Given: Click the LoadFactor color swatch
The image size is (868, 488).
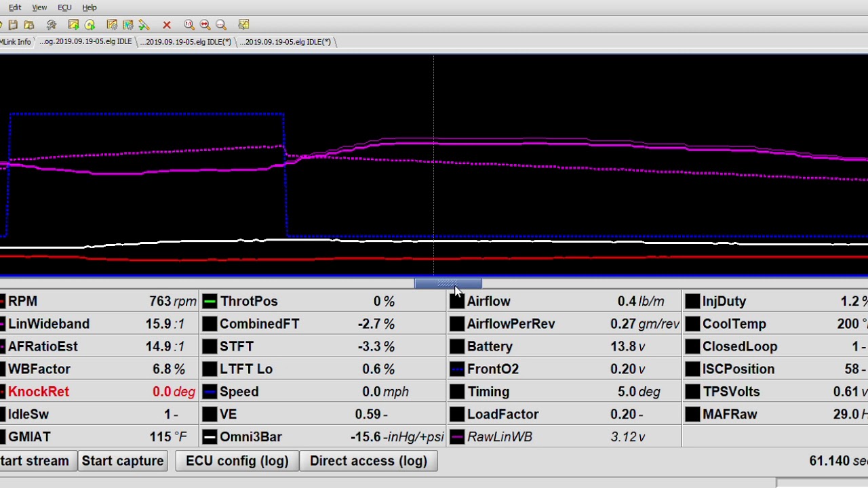Looking at the screenshot, I should [457, 414].
